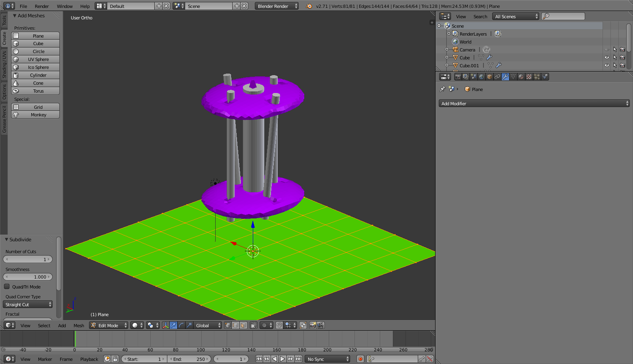
Task: Open the World properties globe tab
Action: tap(481, 77)
